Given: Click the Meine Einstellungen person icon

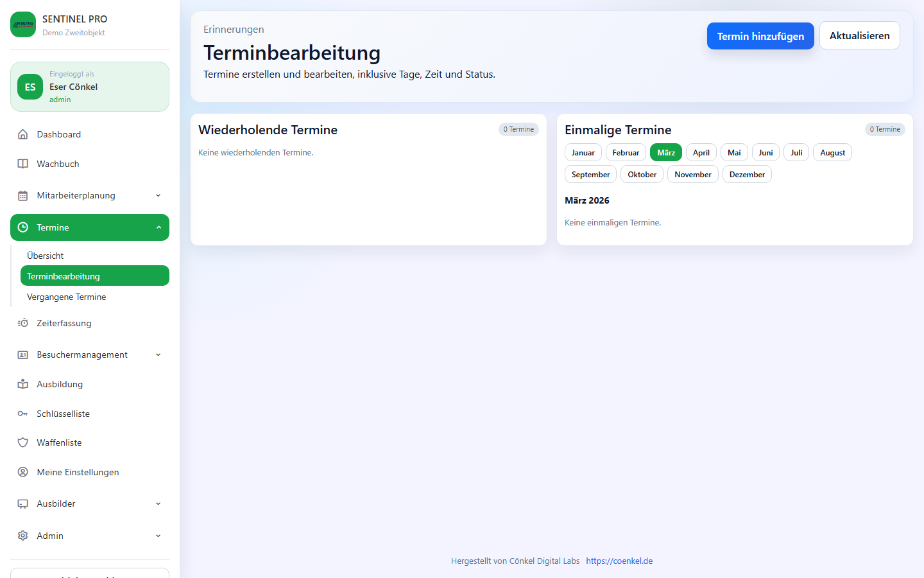Looking at the screenshot, I should 23,472.
